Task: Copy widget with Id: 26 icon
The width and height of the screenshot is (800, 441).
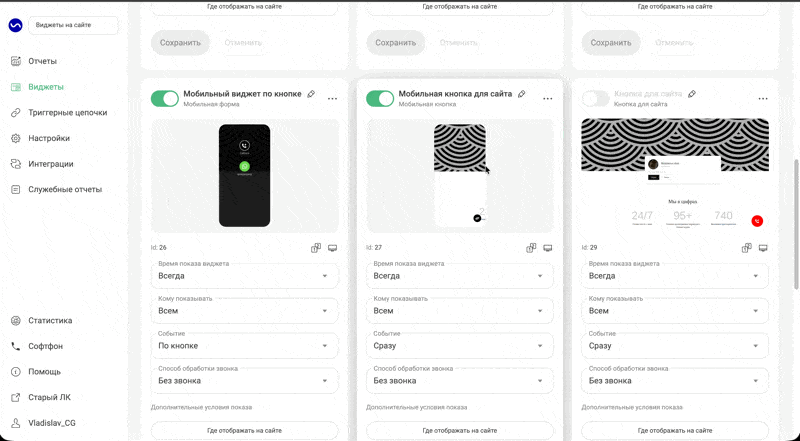Action: point(316,248)
